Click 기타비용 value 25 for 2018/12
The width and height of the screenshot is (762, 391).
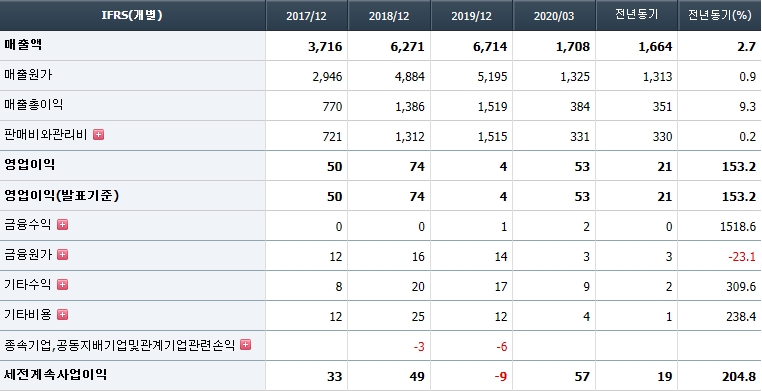point(417,317)
